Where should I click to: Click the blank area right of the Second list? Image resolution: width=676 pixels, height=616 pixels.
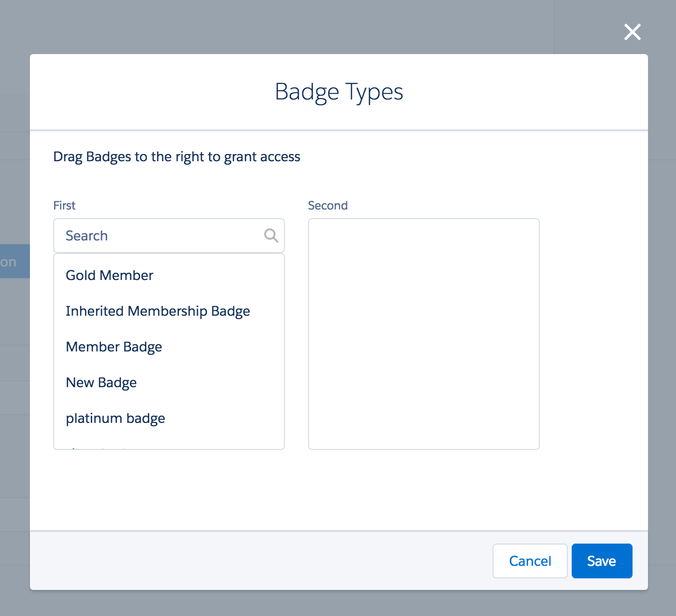[593, 333]
